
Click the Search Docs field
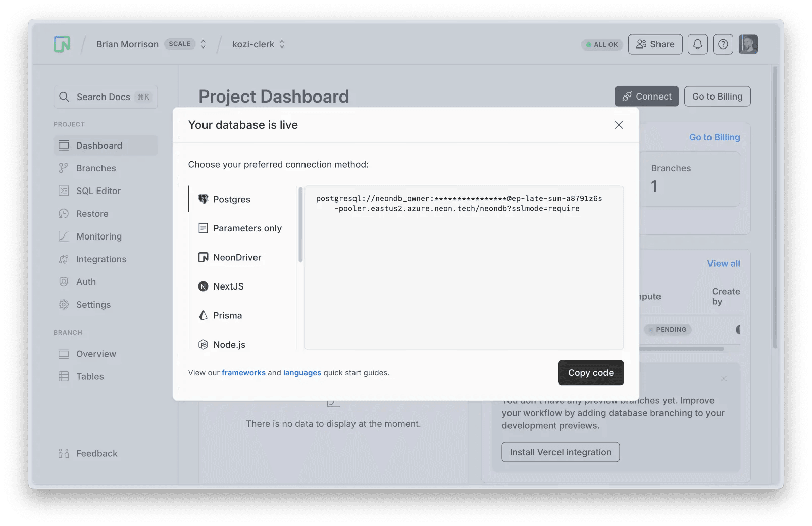point(106,97)
